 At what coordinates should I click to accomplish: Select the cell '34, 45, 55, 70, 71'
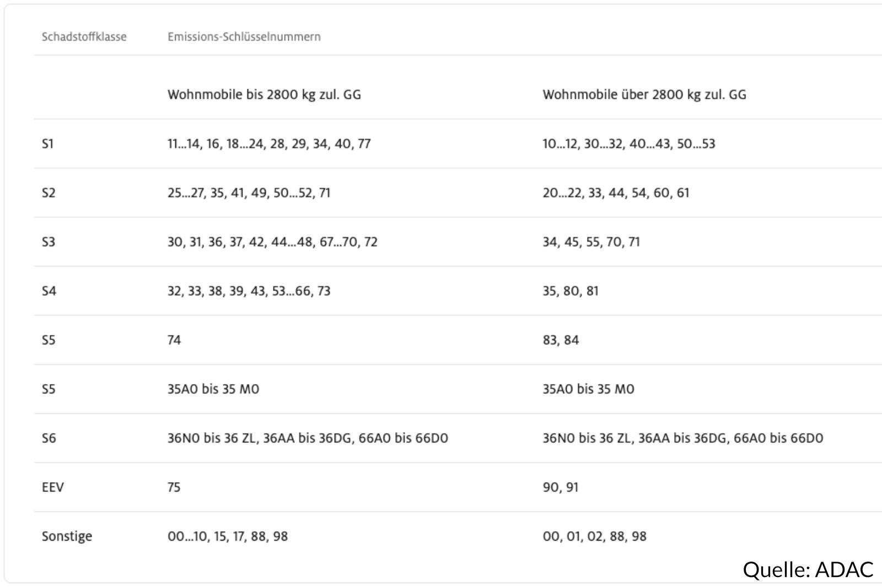click(591, 242)
